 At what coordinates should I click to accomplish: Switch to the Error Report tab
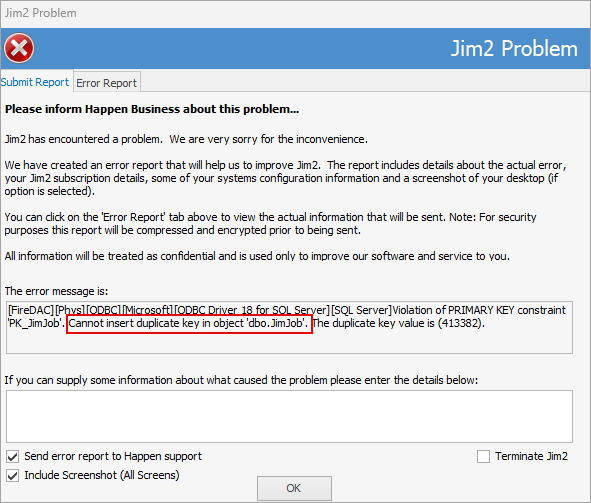(107, 83)
